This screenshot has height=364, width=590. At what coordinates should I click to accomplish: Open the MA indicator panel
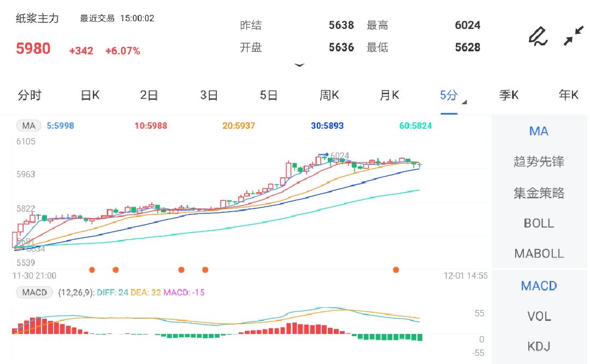point(538,131)
